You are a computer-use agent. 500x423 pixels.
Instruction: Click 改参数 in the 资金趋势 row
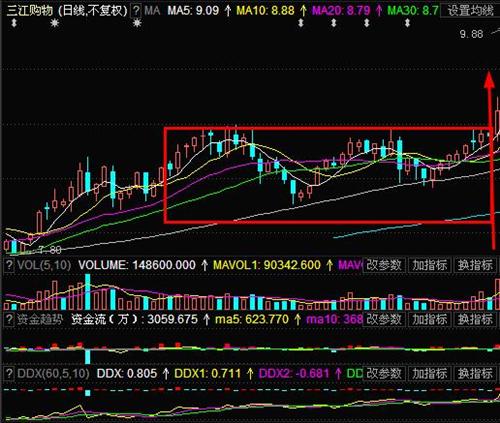click(384, 319)
